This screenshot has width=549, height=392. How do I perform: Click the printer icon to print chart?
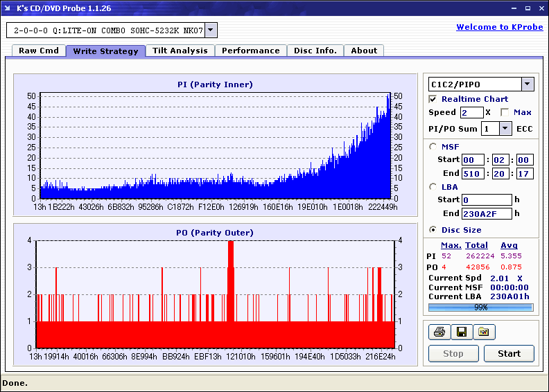click(439, 332)
